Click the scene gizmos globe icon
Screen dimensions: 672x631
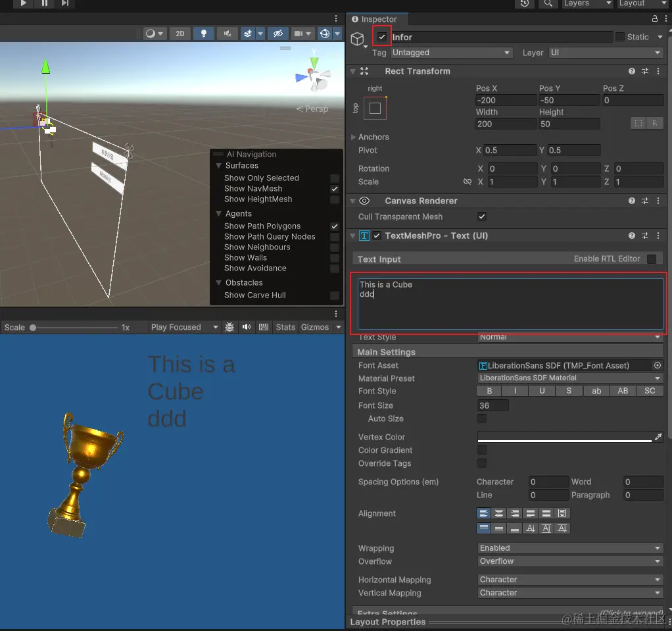click(325, 34)
